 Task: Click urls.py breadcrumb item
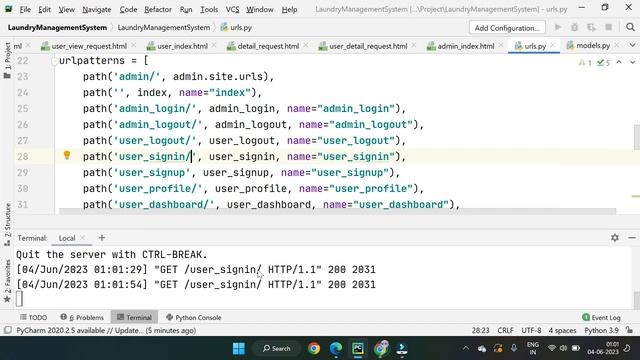(236, 27)
